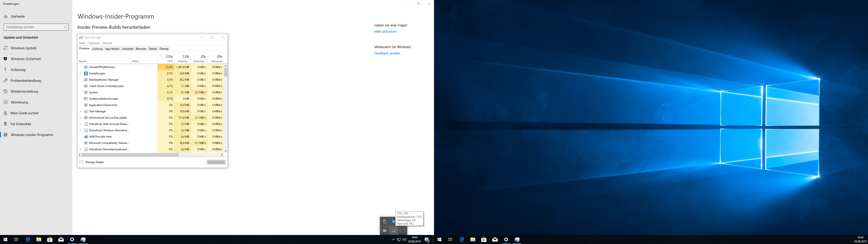The width and height of the screenshot is (868, 244).
Task: Switch to the Autostart tab
Action: pyautogui.click(x=128, y=49)
